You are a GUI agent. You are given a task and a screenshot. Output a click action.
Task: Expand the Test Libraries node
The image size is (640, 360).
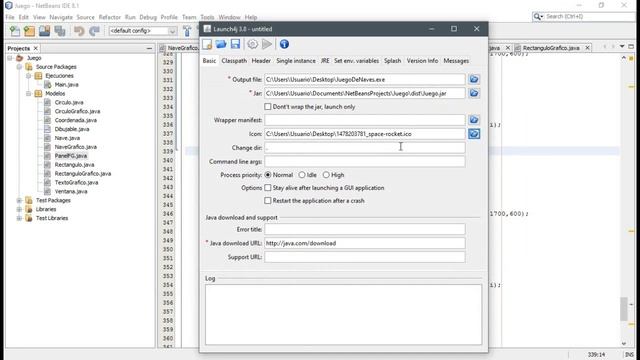coord(19,218)
